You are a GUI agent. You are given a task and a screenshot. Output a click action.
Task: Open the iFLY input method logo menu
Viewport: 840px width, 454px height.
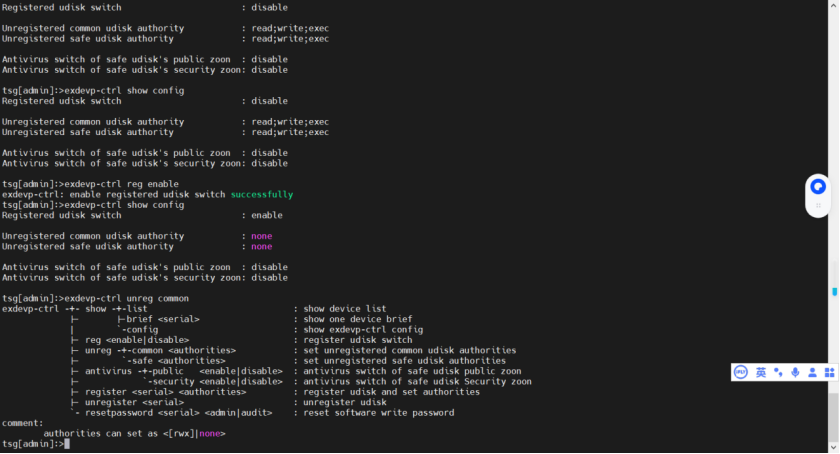coord(741,372)
